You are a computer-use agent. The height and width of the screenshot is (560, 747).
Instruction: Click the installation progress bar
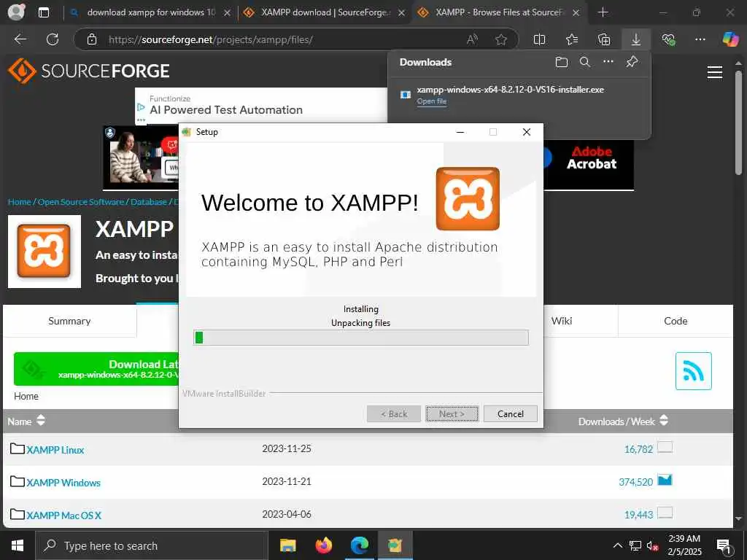pos(360,338)
